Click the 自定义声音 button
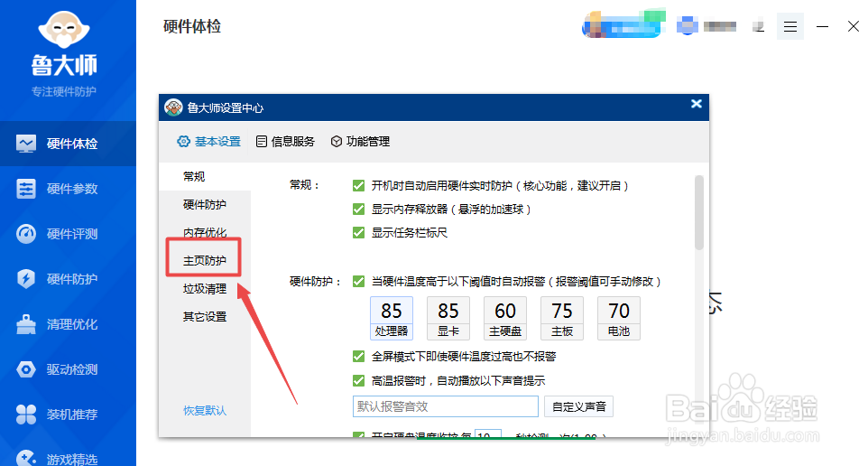868x466 pixels. (x=578, y=406)
